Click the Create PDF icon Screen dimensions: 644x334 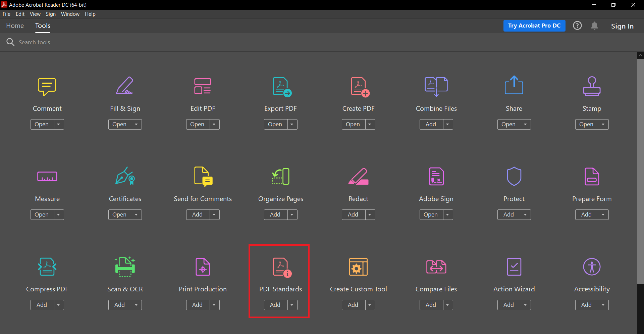(360, 87)
